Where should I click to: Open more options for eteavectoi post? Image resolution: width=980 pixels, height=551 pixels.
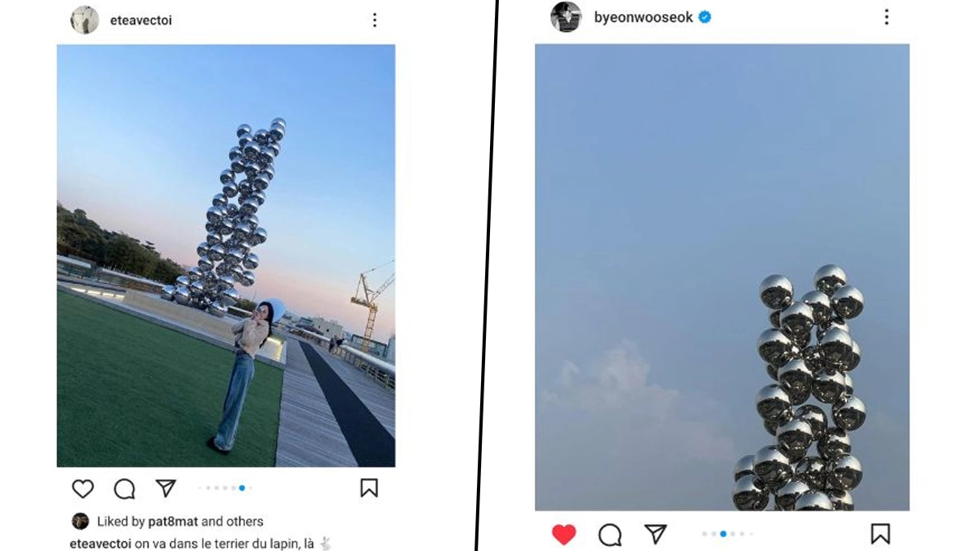click(374, 20)
